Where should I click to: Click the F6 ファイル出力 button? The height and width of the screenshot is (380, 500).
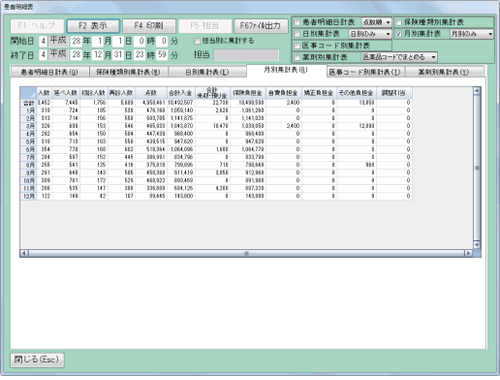tap(261, 26)
